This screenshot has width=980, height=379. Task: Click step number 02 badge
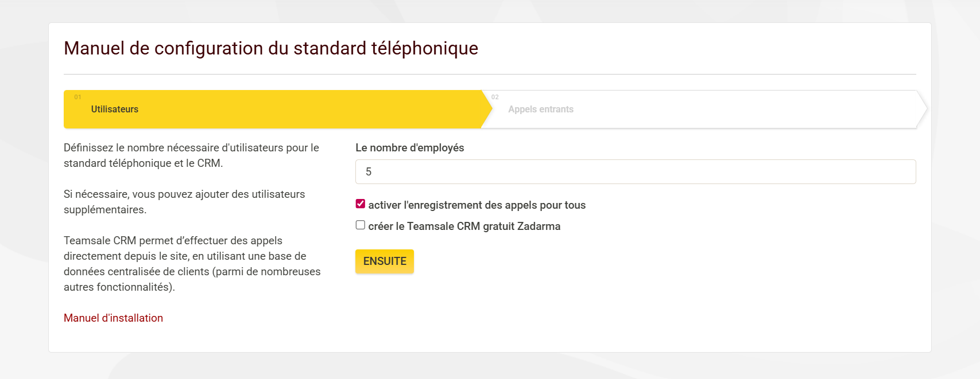pyautogui.click(x=495, y=97)
